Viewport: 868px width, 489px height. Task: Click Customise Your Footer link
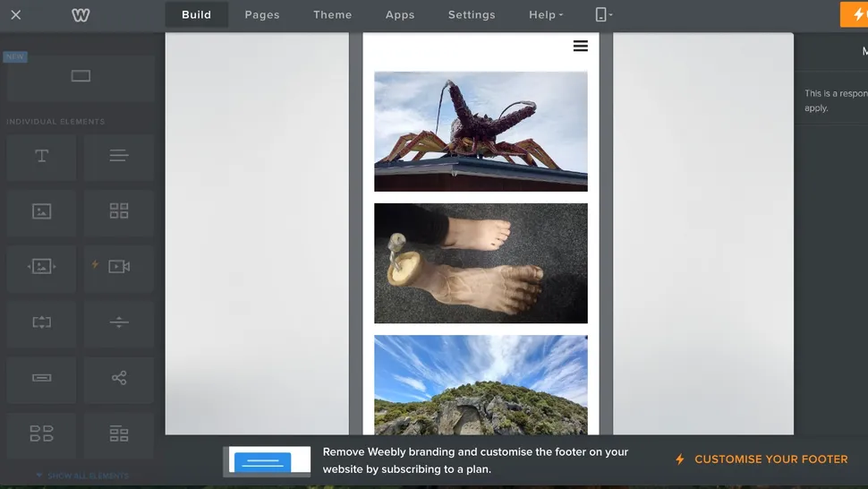pyautogui.click(x=770, y=459)
